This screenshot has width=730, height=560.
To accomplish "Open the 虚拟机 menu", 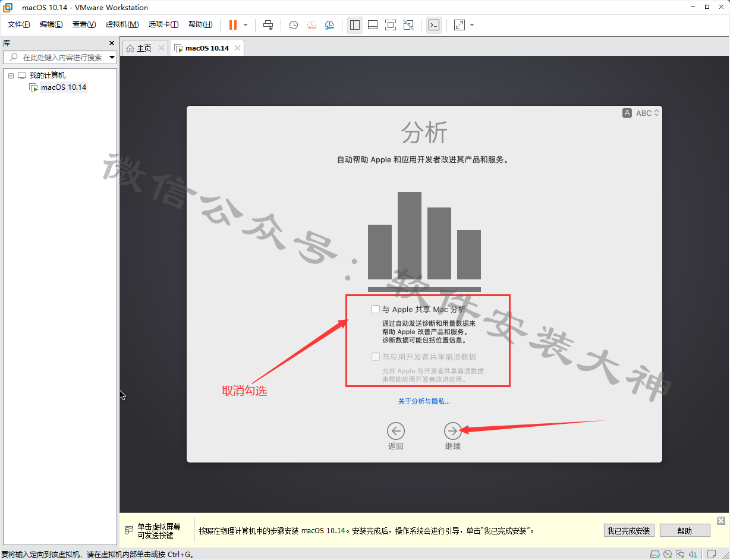I will pyautogui.click(x=122, y=24).
